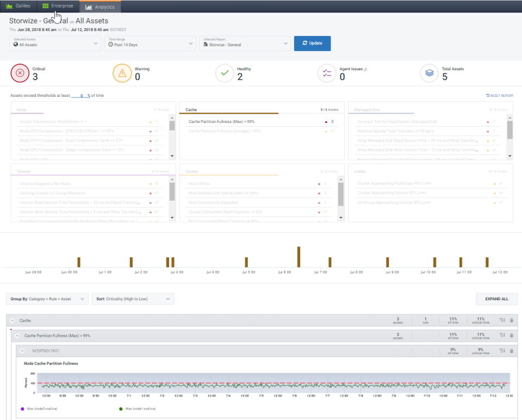Click the Node Cache Partition Fullness chart title
The height and width of the screenshot is (420, 522).
point(51,363)
